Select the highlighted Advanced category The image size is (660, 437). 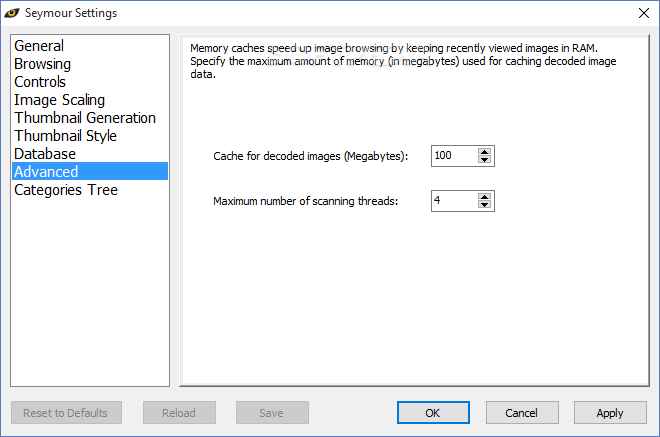click(90, 171)
